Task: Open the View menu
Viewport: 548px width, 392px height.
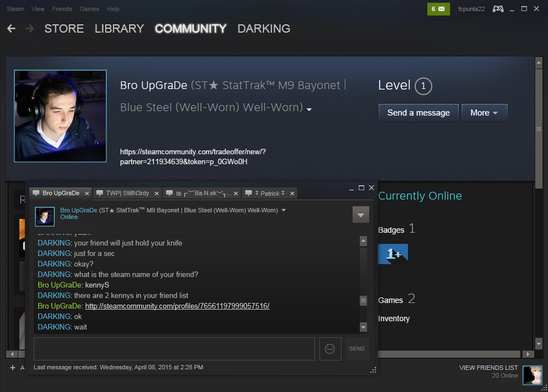Action: tap(38, 9)
